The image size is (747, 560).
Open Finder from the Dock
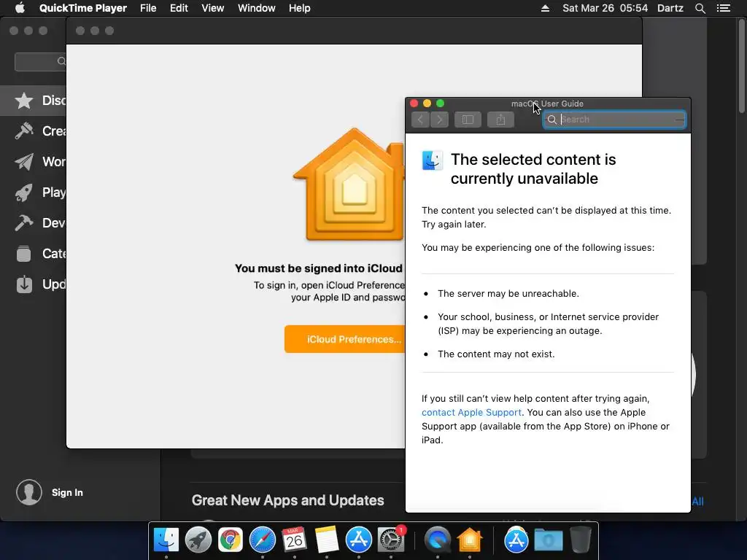(166, 540)
